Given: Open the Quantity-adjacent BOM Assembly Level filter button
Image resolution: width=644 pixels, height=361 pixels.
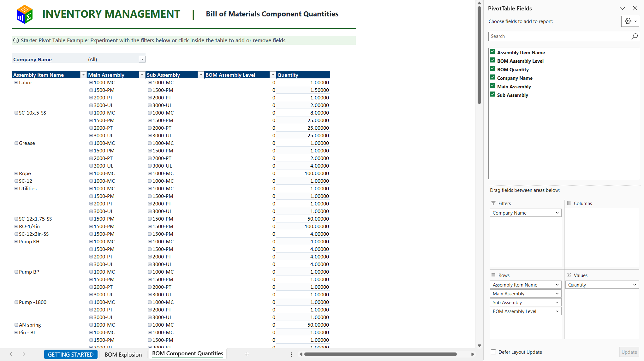Looking at the screenshot, I should tap(273, 75).
